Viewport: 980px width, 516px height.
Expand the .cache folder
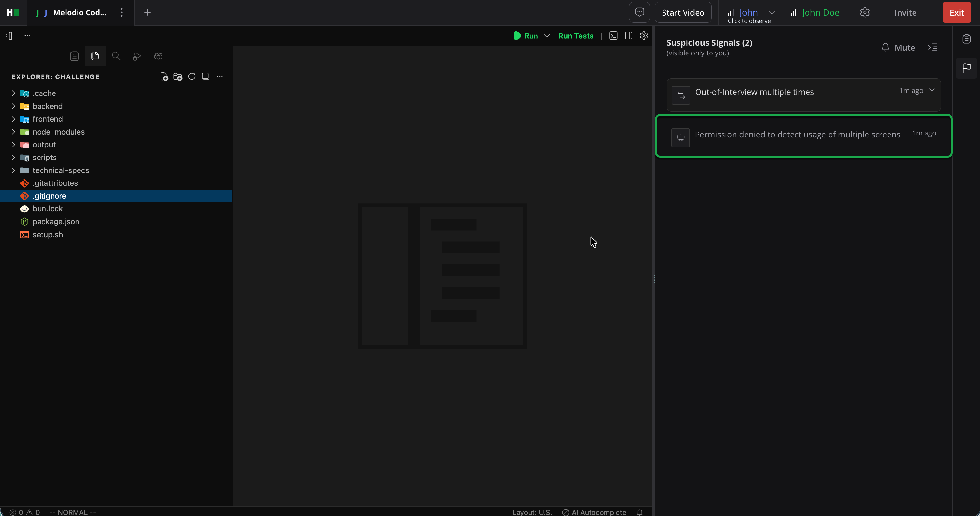pyautogui.click(x=116, y=93)
